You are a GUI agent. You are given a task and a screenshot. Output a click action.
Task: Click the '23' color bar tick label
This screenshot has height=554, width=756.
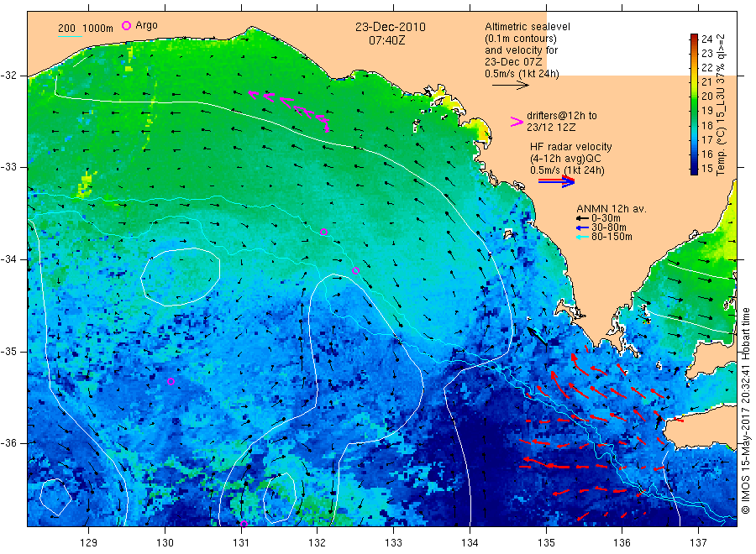(706, 53)
